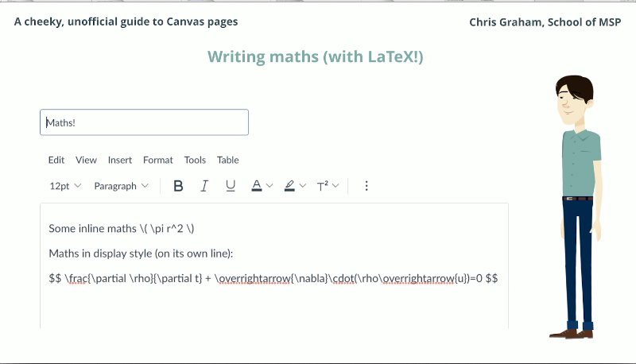Open the three-dot more options menu

coord(366,186)
